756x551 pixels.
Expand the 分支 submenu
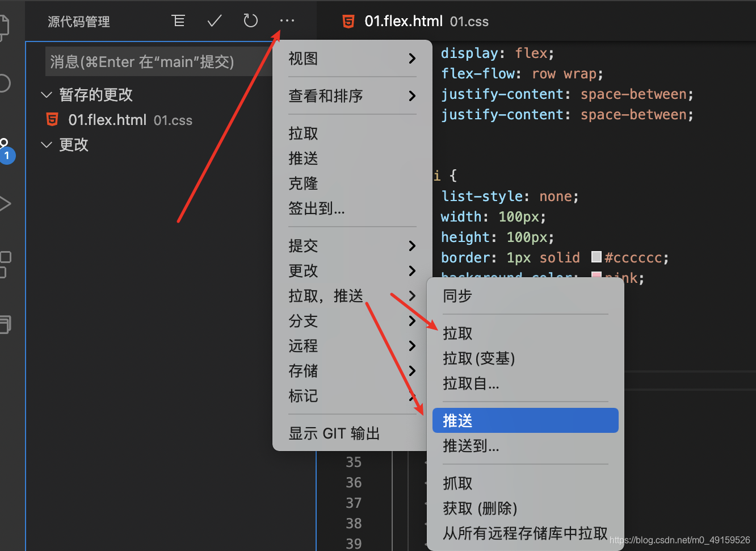[352, 321]
